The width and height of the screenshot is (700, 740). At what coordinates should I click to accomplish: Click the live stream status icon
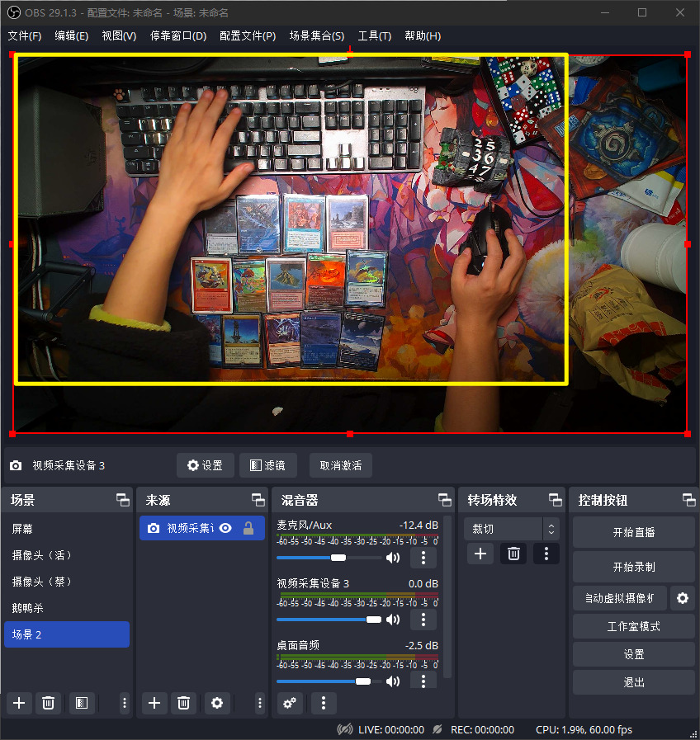pyautogui.click(x=345, y=729)
